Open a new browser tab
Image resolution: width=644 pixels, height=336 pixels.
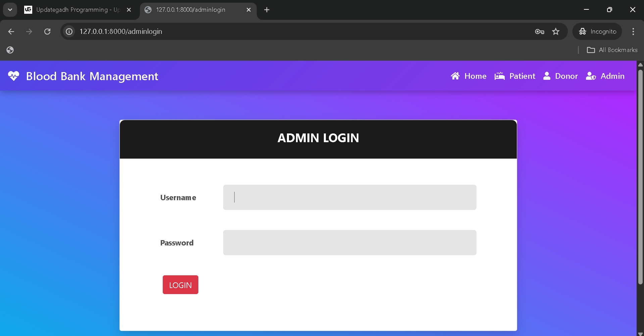[267, 10]
